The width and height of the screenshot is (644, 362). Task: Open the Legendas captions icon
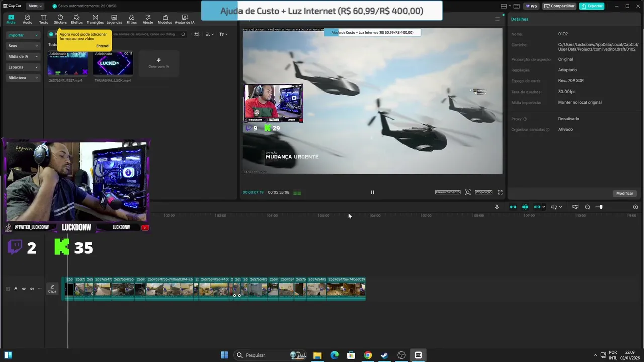[x=114, y=19]
